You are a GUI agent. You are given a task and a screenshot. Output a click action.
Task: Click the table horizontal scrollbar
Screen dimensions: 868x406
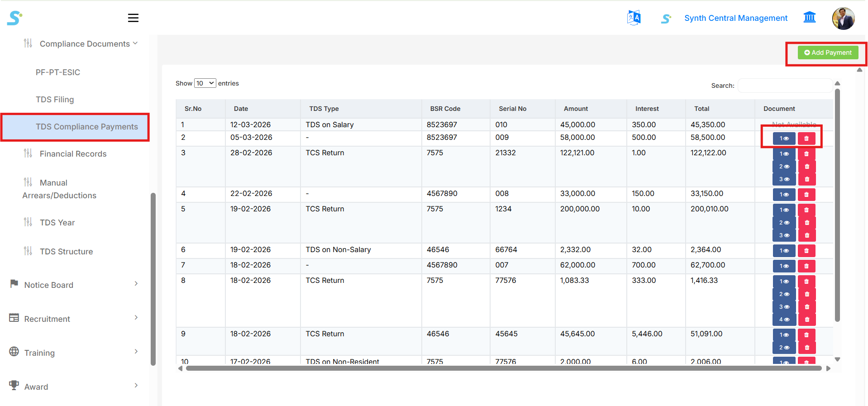(504, 368)
